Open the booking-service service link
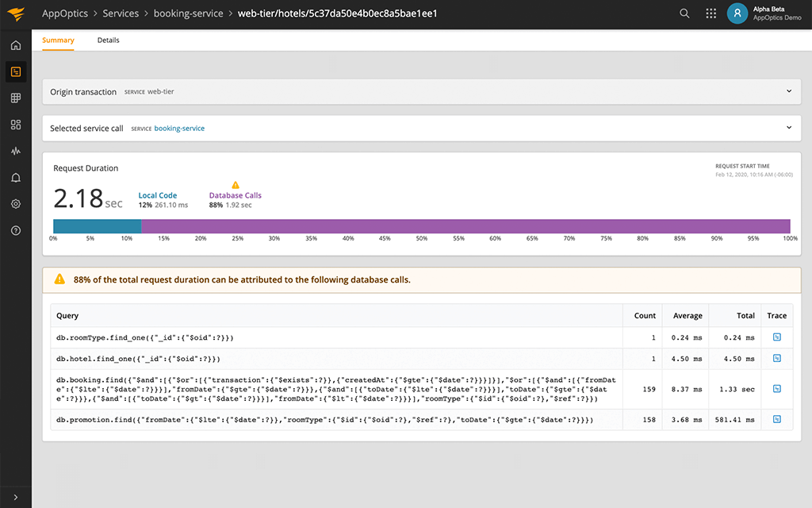The width and height of the screenshot is (812, 508). tap(179, 128)
